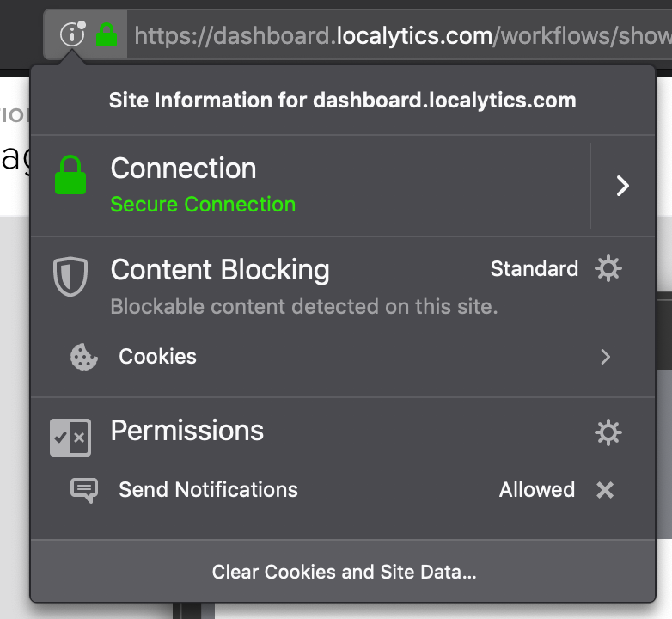This screenshot has width=672, height=619.
Task: Click the Secure Connection text
Action: click(203, 205)
